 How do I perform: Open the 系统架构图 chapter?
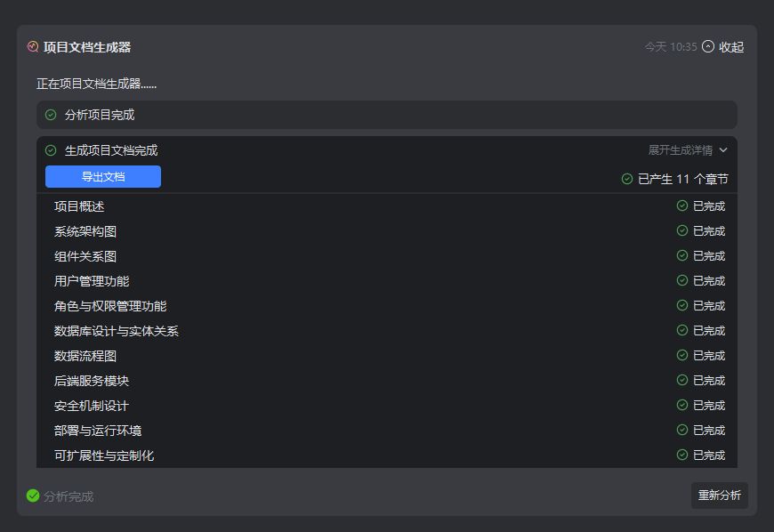pos(85,231)
